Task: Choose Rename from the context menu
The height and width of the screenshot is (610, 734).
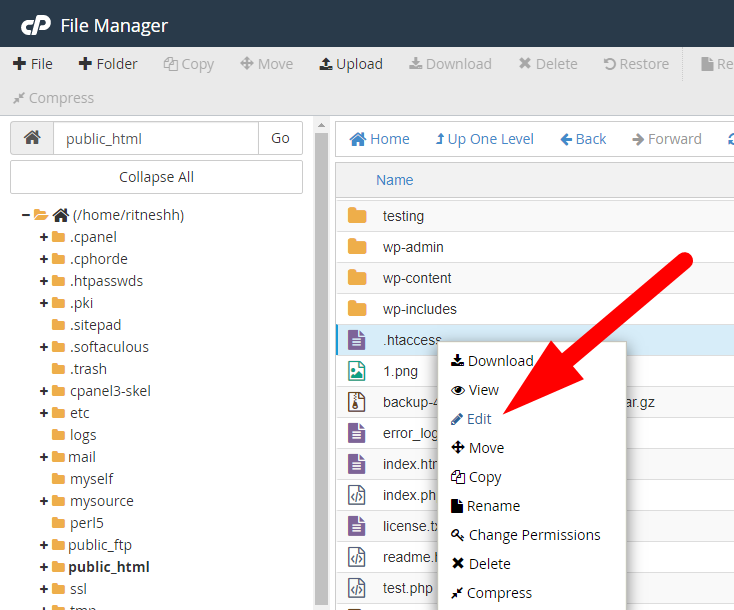Action: (x=485, y=506)
